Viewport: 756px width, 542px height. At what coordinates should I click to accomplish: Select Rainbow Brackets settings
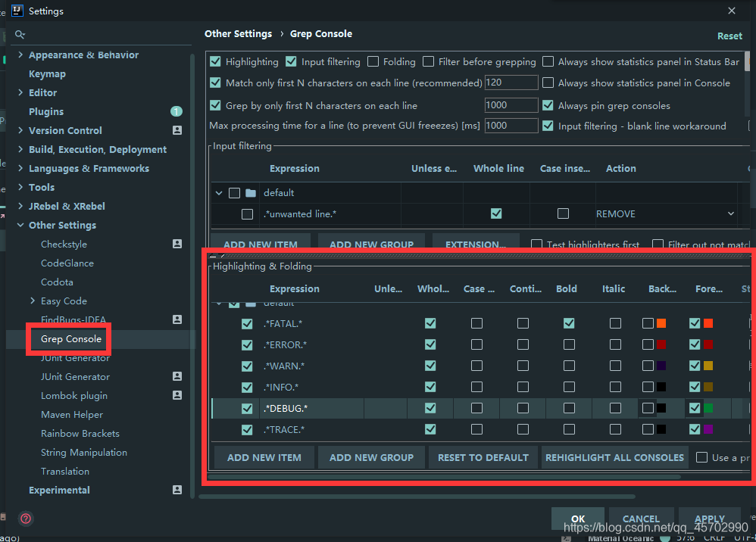(80, 433)
